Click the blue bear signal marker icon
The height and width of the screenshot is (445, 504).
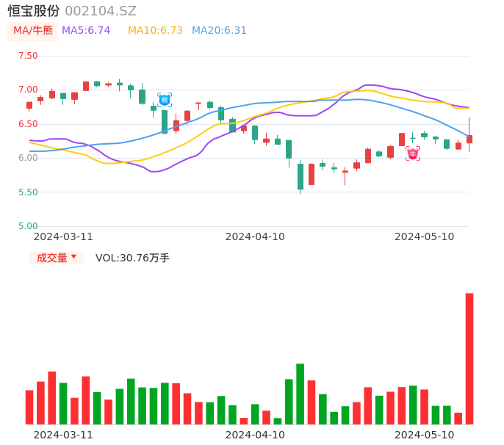click(x=164, y=99)
